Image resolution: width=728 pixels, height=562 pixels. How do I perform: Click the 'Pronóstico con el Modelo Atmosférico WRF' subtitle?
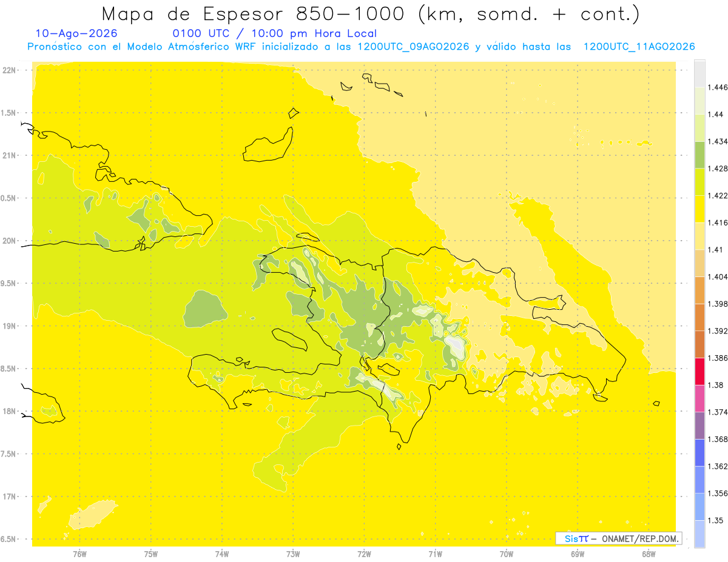pyautogui.click(x=143, y=47)
